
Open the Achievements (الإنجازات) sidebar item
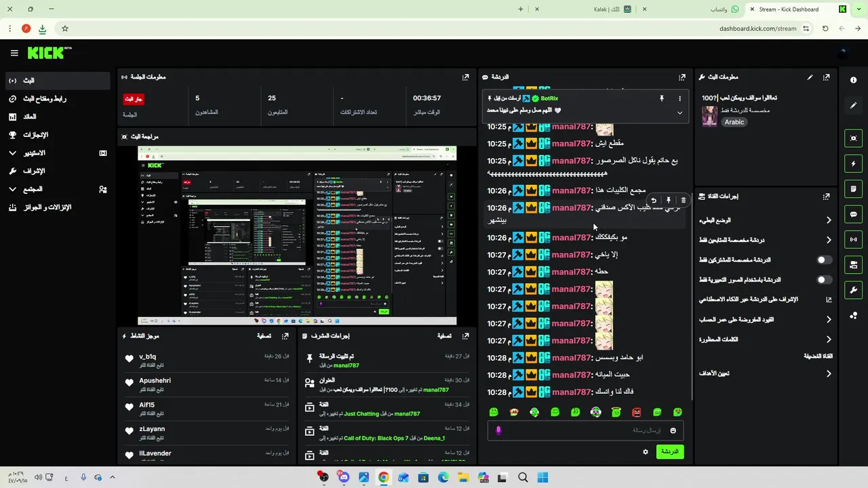[58, 135]
